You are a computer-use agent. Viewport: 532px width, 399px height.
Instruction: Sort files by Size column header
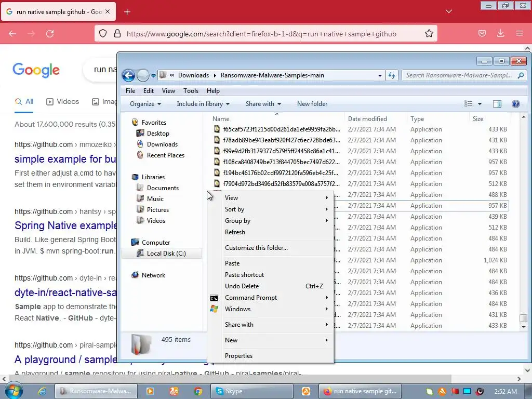[x=489, y=119]
